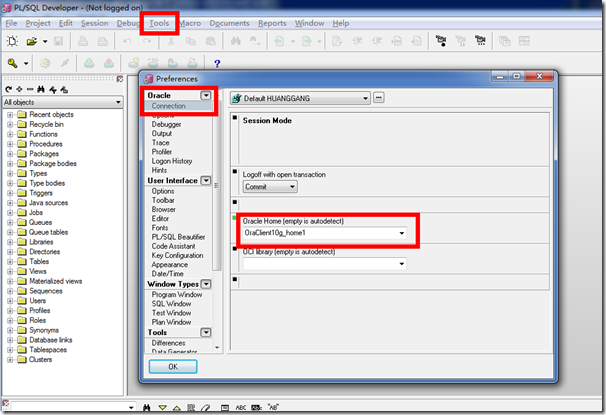Open the Oracle Home dropdown
The width and height of the screenshot is (606, 415).
[401, 232]
